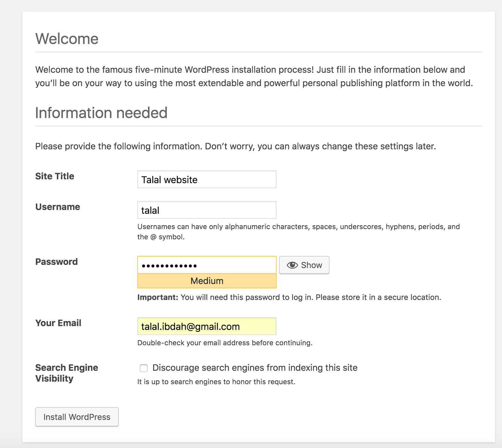Click the double-check email address hint

(x=224, y=343)
